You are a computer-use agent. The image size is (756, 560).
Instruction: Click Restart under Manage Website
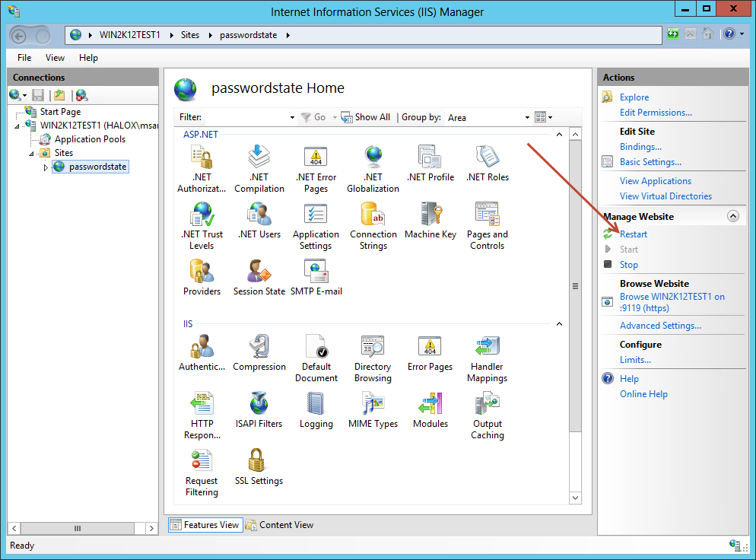633,234
